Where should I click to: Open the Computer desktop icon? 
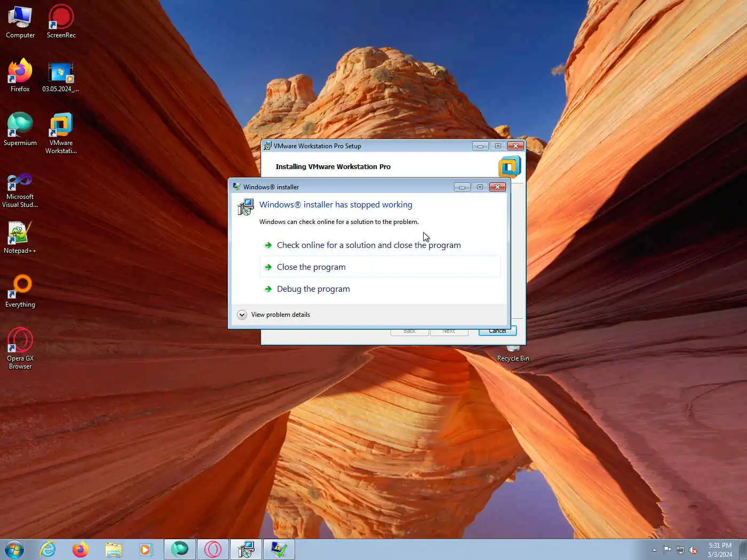[20, 22]
